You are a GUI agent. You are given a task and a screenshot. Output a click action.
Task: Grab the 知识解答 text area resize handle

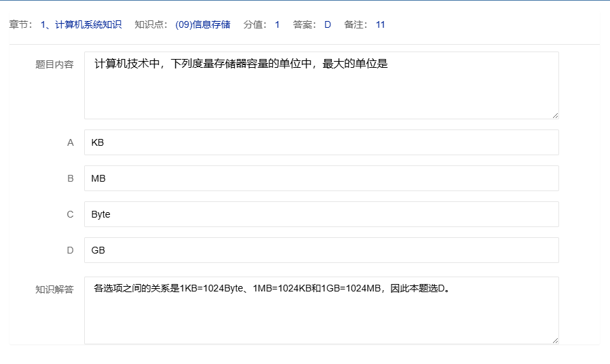click(x=555, y=340)
